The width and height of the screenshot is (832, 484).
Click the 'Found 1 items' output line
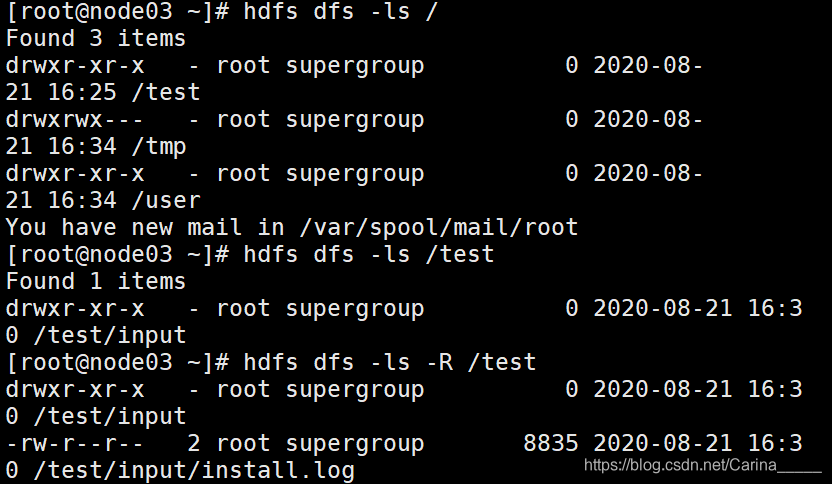(96, 281)
